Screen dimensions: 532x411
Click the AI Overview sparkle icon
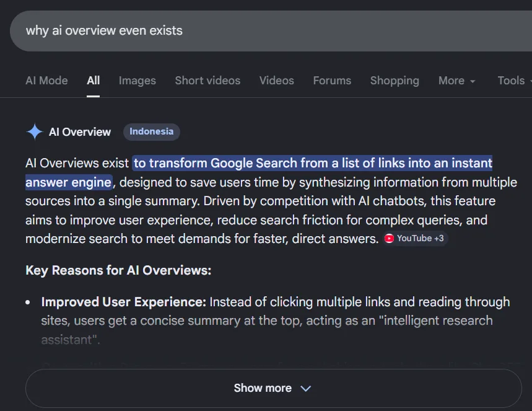point(34,131)
